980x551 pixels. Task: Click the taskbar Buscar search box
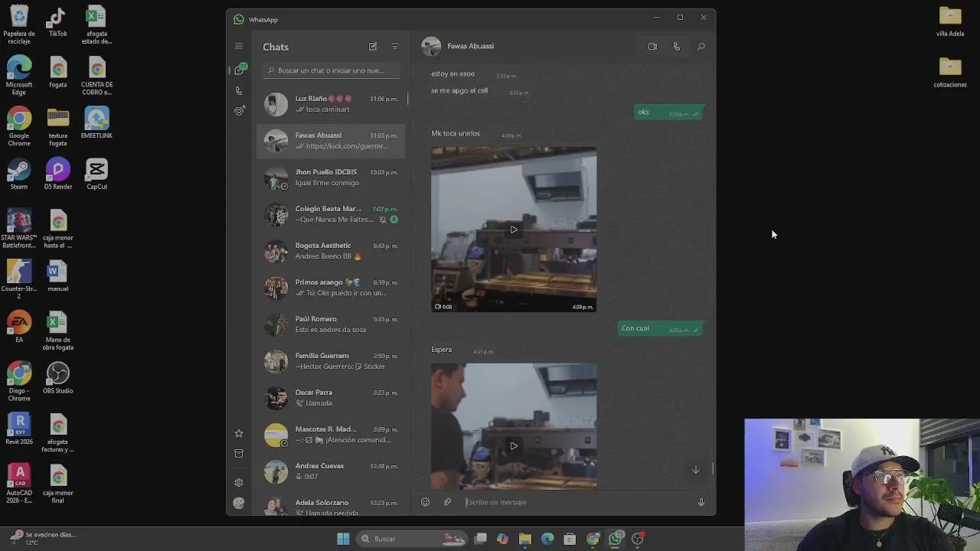pyautogui.click(x=413, y=539)
